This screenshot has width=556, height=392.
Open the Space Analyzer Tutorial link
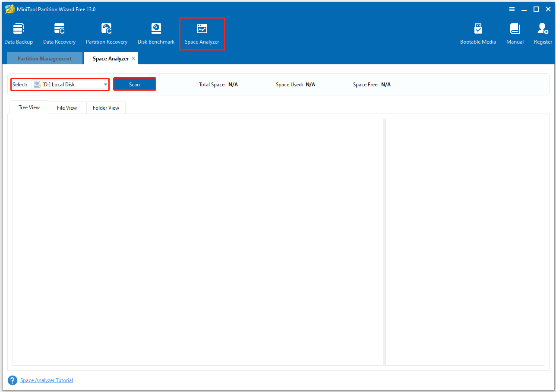tap(46, 380)
